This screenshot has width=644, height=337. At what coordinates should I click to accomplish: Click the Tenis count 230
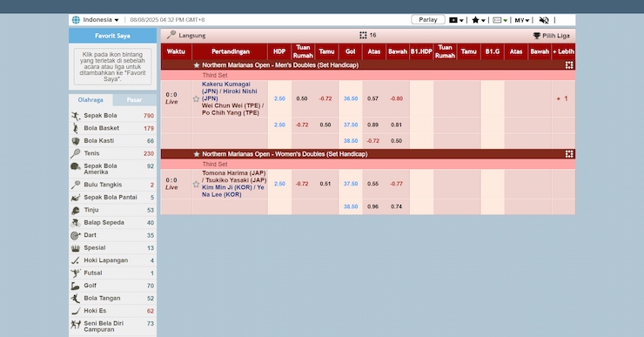pyautogui.click(x=149, y=154)
